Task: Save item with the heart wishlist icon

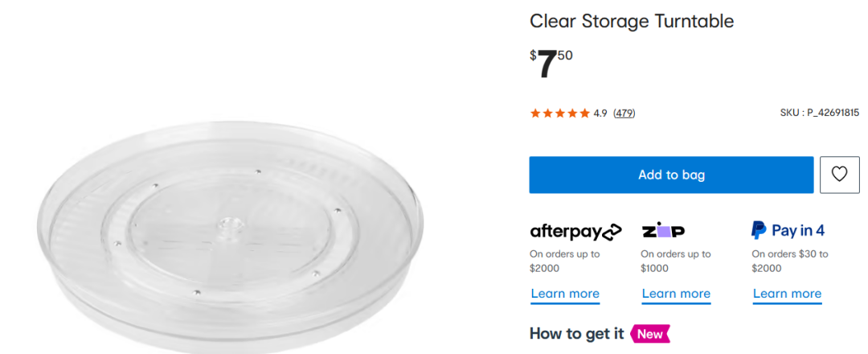Action: [x=839, y=175]
